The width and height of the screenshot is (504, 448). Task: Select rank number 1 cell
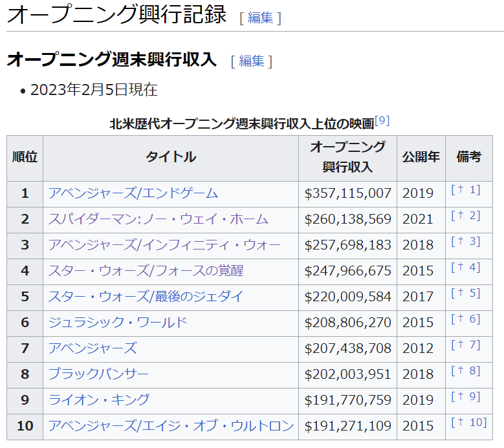pos(25,194)
